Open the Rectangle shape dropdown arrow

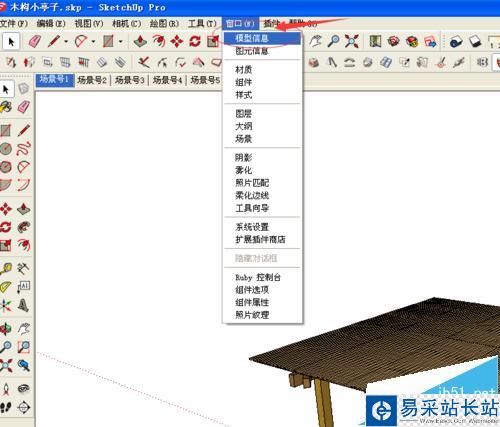point(121,42)
